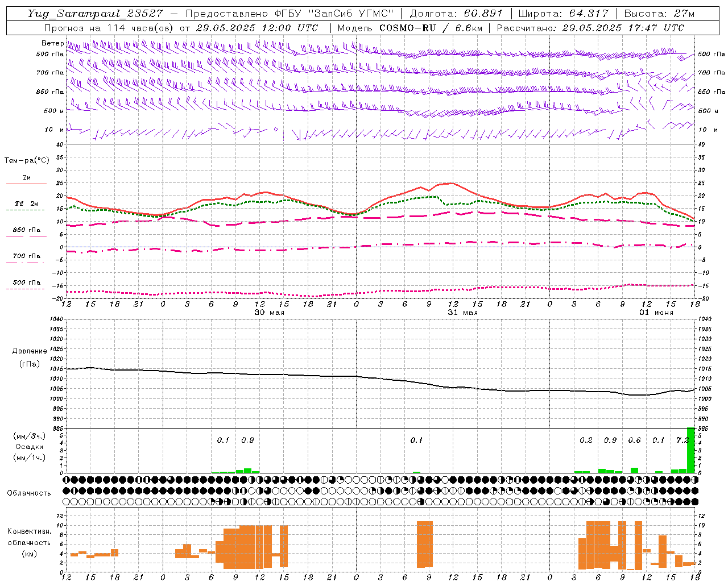Screen dimensions: 728x582
Task: Click the date label 30 мая
Action: (x=269, y=313)
